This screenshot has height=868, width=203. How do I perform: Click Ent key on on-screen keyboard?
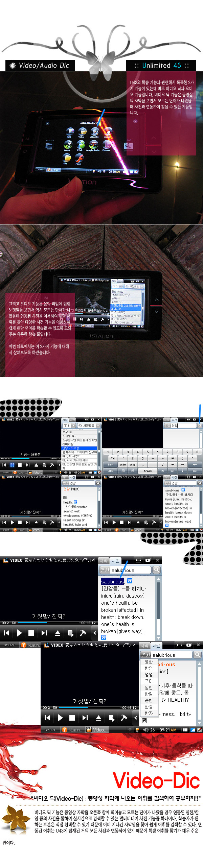coord(195,471)
